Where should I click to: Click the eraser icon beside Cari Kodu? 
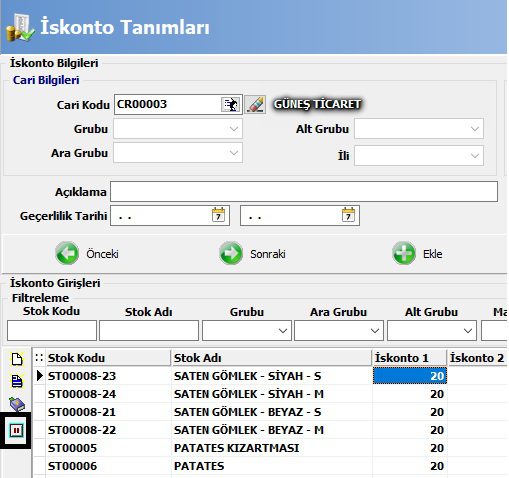pos(255,105)
